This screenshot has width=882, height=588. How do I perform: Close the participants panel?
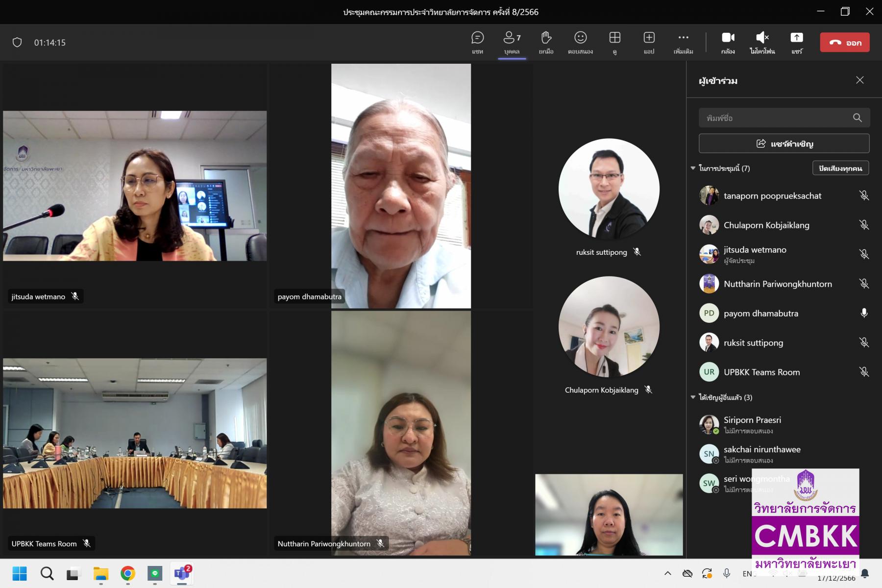[x=859, y=80]
